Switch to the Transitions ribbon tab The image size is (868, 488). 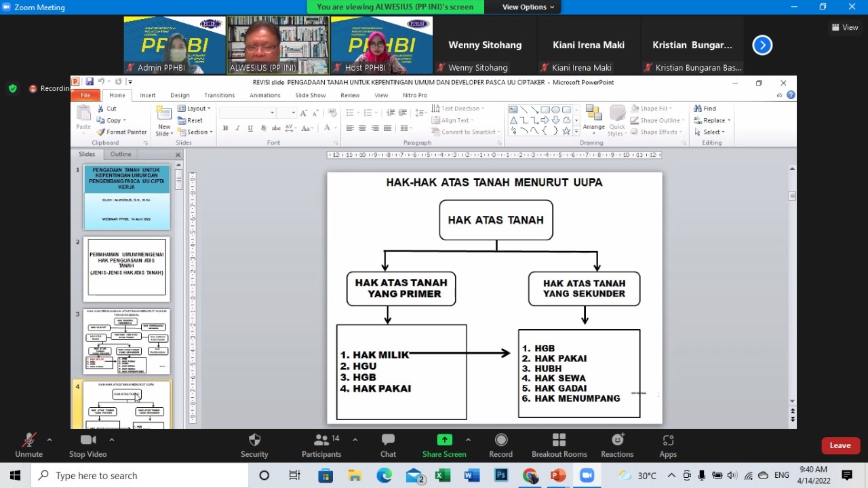pos(219,95)
